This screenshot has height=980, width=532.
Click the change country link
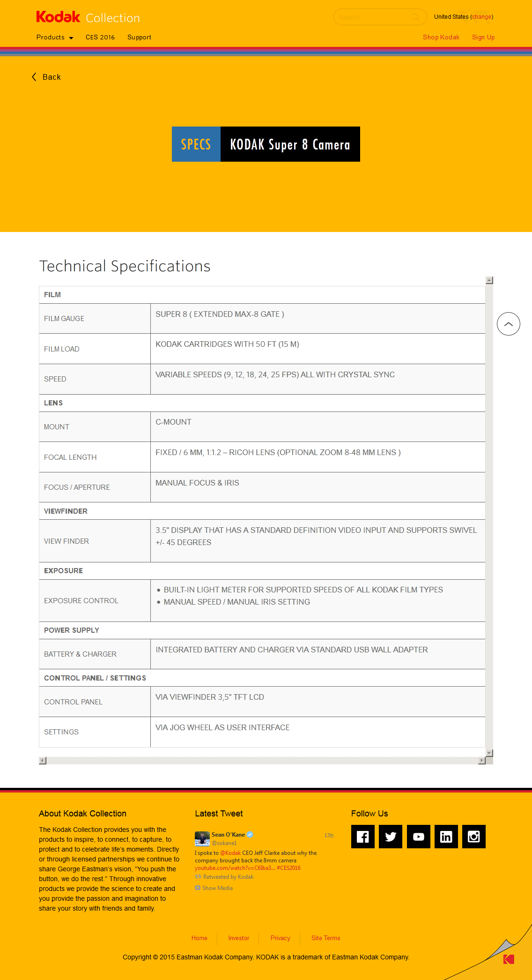481,17
